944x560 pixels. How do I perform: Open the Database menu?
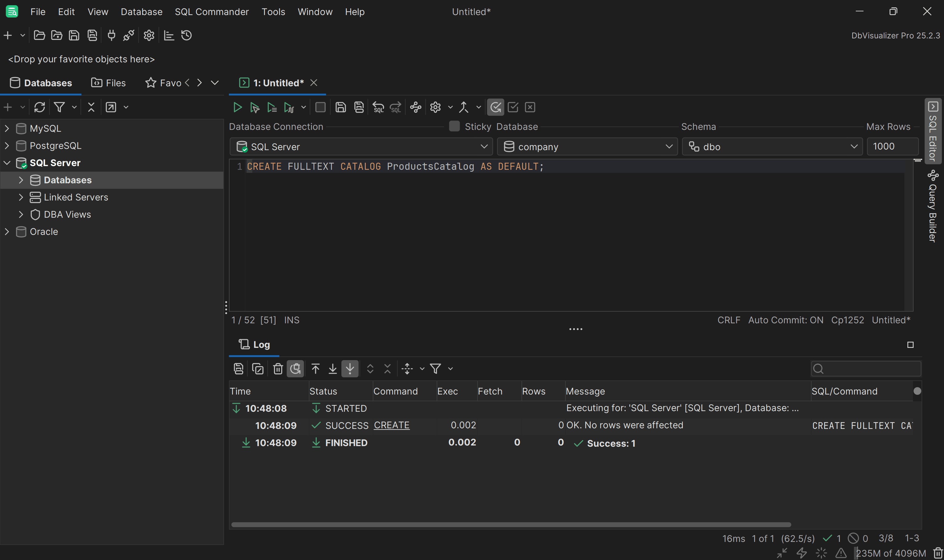coord(142,12)
